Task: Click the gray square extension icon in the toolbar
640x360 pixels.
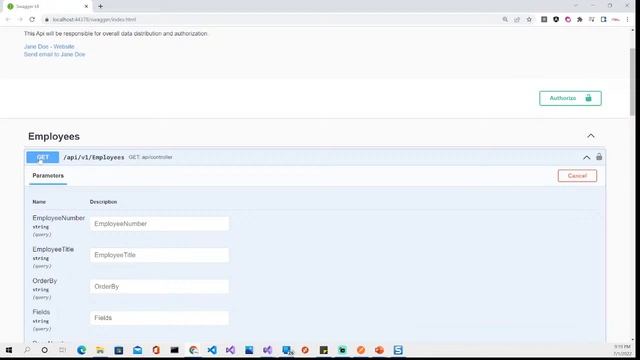Action: (x=544, y=19)
